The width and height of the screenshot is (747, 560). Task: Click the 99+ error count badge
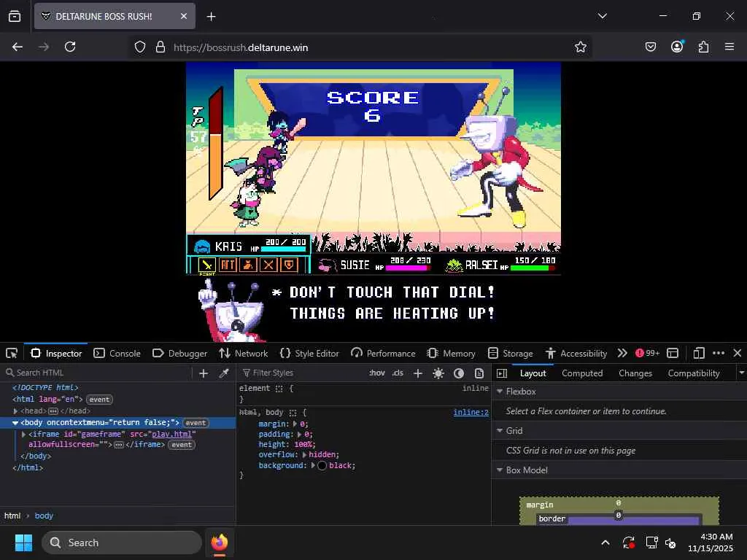(647, 354)
